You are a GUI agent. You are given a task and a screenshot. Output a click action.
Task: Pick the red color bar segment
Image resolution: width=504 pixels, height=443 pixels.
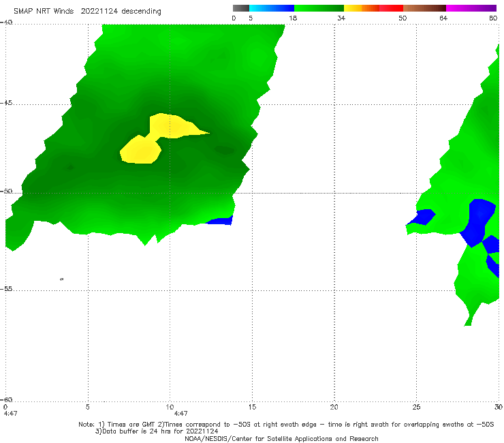(391, 8)
